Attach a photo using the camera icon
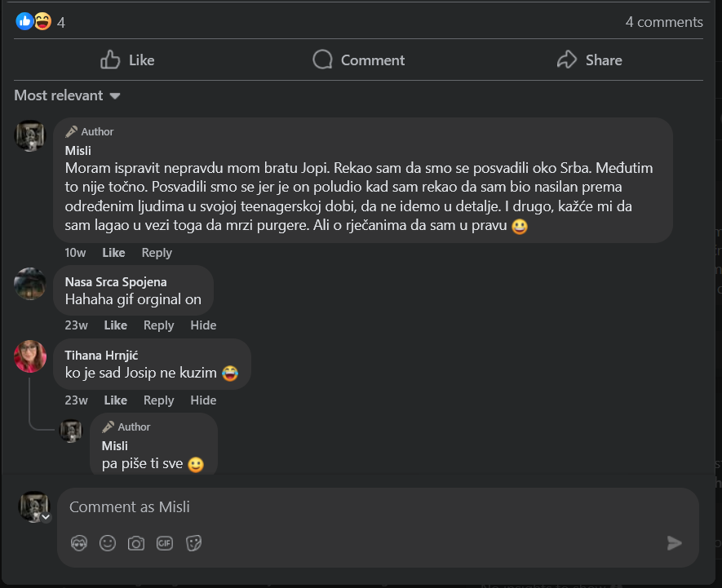 [x=136, y=543]
